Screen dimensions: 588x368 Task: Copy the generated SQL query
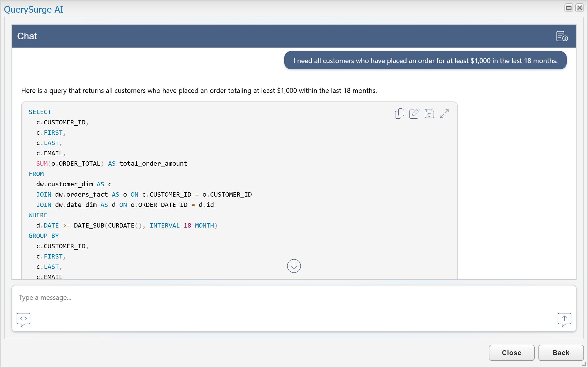click(399, 113)
